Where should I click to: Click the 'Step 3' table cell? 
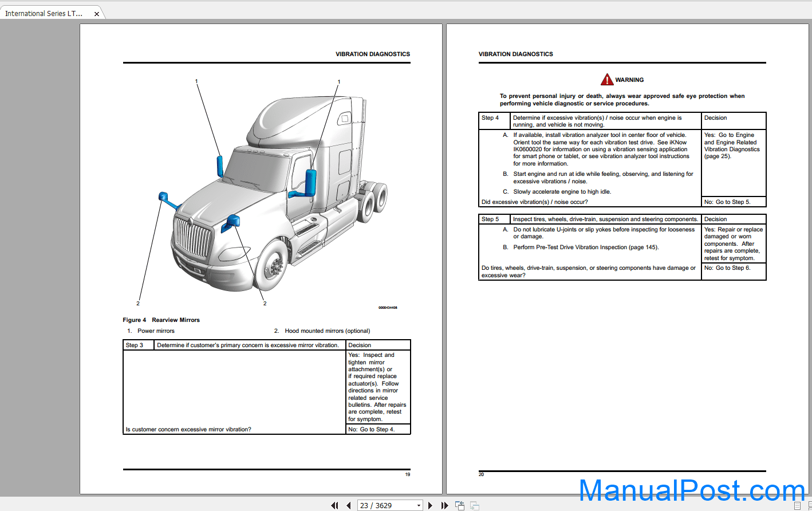pyautogui.click(x=139, y=345)
